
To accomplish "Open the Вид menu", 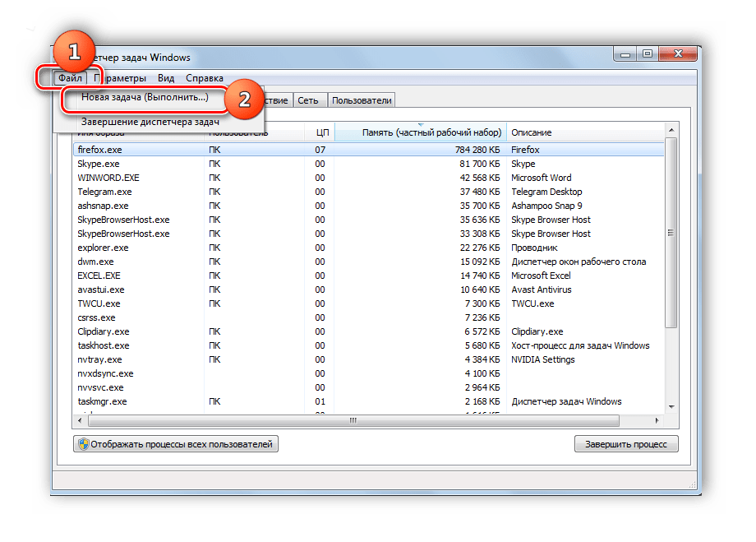I will pyautogui.click(x=166, y=78).
